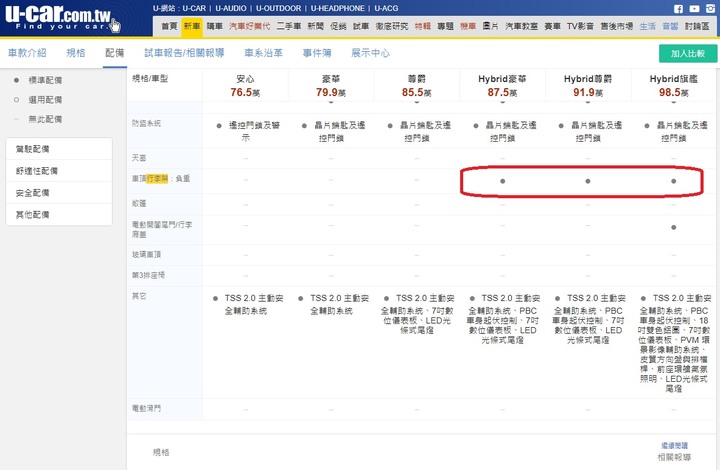Screen dimensions: 720x470
Task: Switch to the 車系沿革 tab
Action: [x=263, y=53]
